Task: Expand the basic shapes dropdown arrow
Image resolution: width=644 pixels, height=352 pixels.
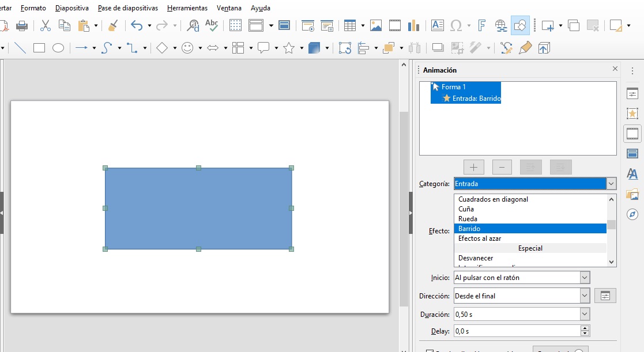Action: tap(175, 48)
